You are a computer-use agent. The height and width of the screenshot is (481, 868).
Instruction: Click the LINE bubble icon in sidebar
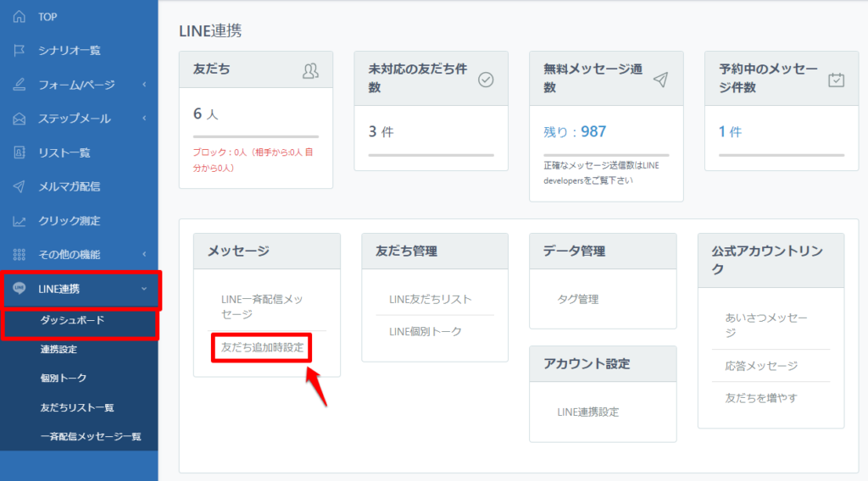click(19, 288)
